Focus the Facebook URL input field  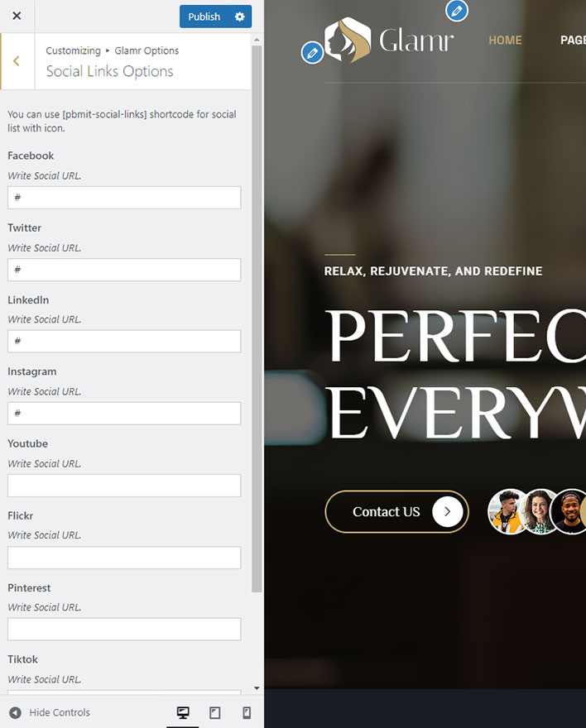[124, 198]
